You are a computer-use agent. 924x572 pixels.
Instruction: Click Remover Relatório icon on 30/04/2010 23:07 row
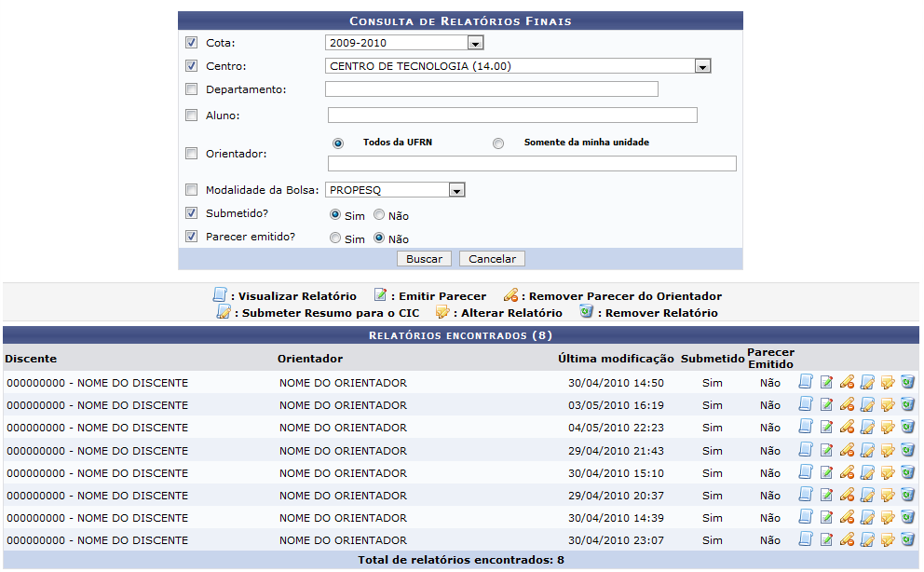point(907,539)
